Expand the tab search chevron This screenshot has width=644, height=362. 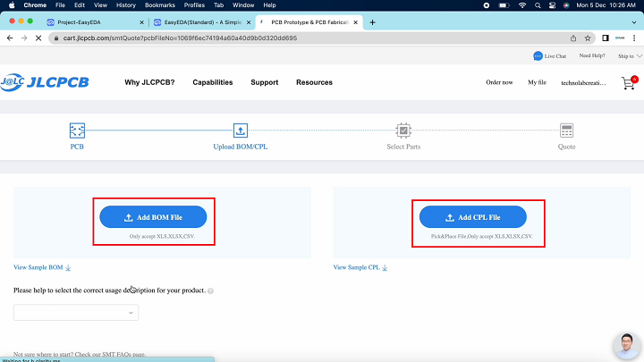point(634,22)
